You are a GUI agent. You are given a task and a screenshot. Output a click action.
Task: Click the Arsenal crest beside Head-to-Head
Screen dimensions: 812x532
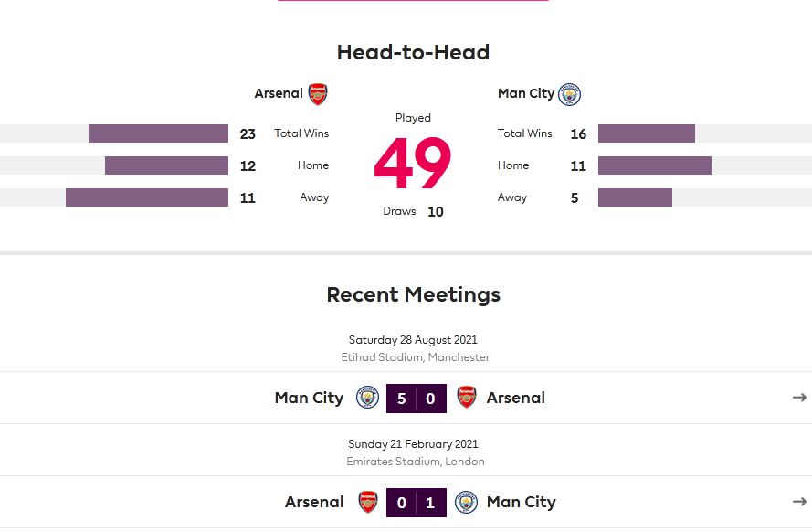point(317,94)
